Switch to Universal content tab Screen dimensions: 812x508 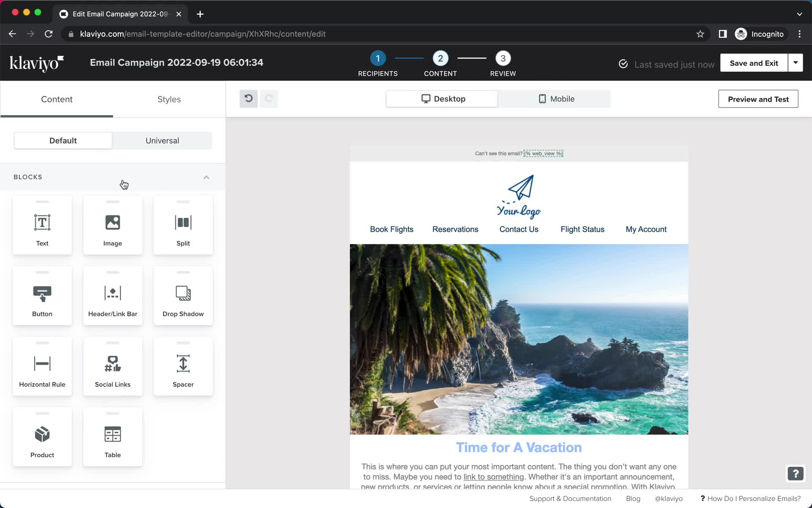click(162, 141)
